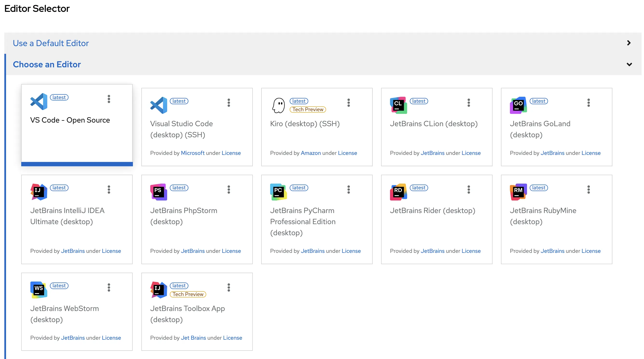Select the JetBrains WebStorm (desktop) card title

point(64,314)
